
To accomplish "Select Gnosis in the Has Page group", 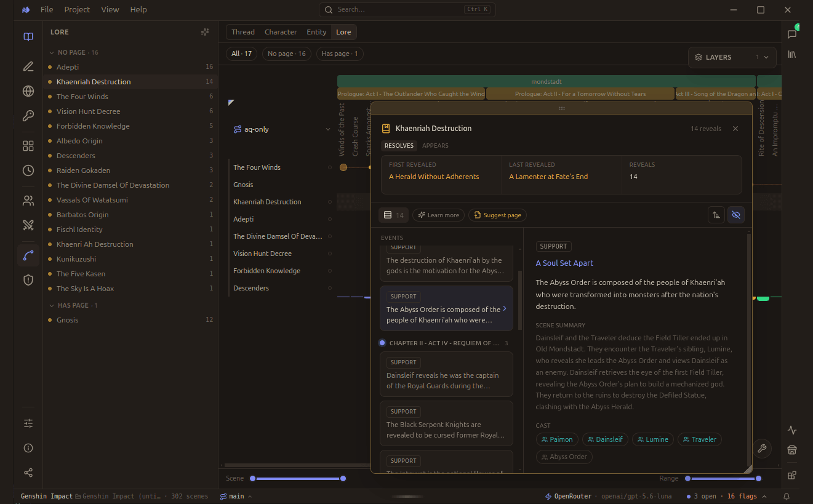I will click(x=131, y=320).
